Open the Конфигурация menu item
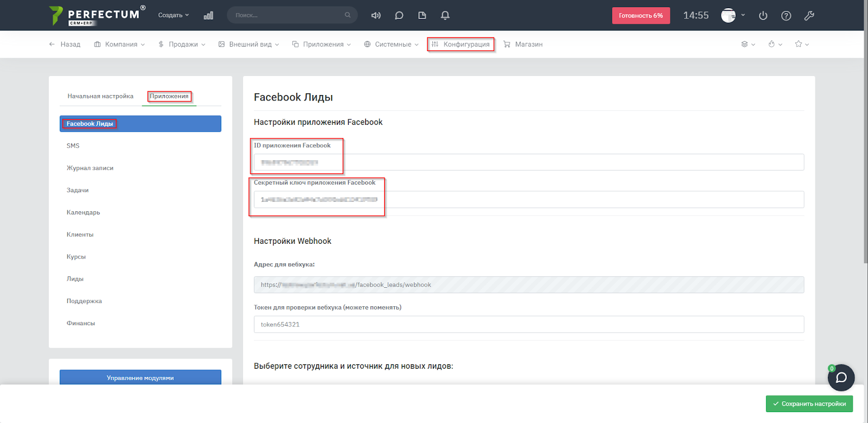Viewport: 868px width, 423px height. [461, 44]
